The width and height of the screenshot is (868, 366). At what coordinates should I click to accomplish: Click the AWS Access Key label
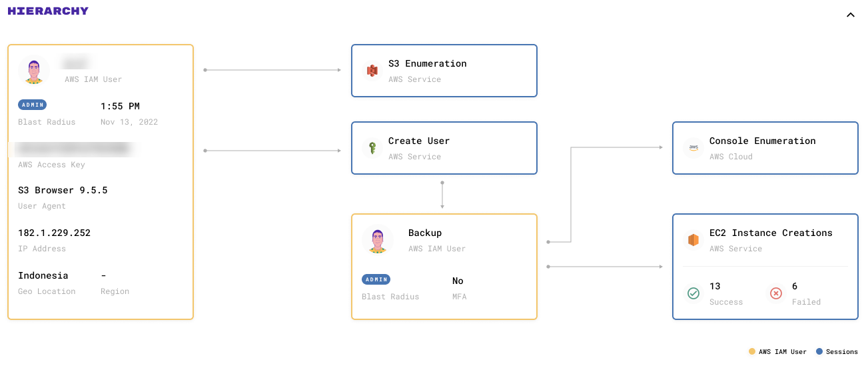pos(51,165)
